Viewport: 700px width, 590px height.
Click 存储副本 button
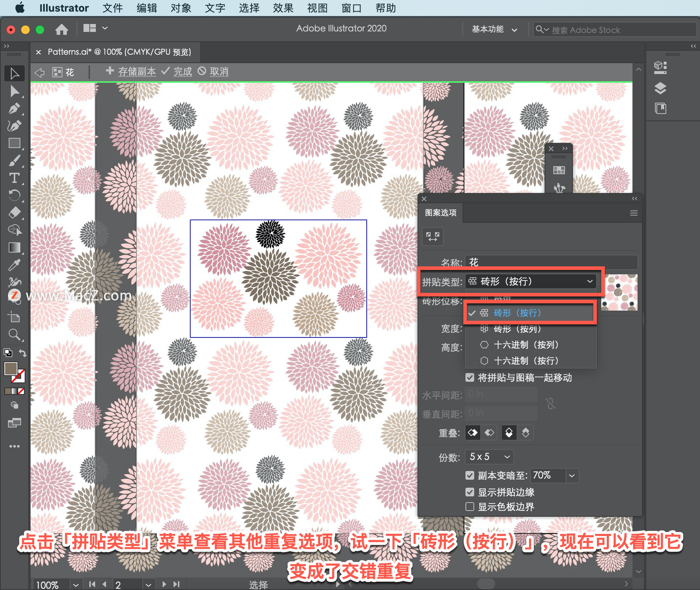tap(131, 71)
